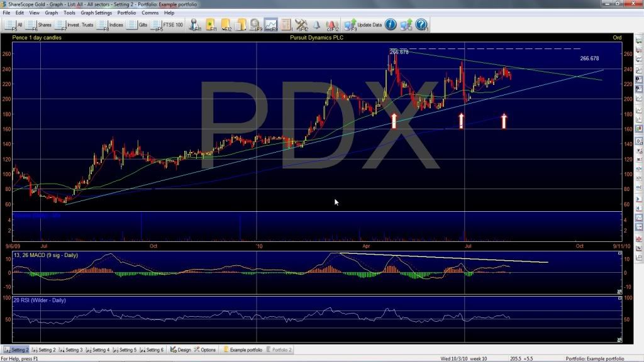644x362 pixels.
Task: Open the File menu
Action: pos(6,13)
